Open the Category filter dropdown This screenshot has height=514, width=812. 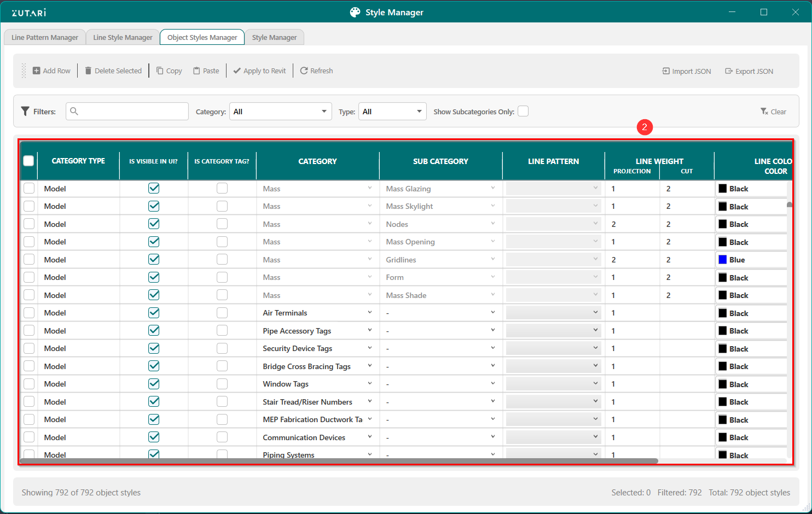click(x=280, y=112)
